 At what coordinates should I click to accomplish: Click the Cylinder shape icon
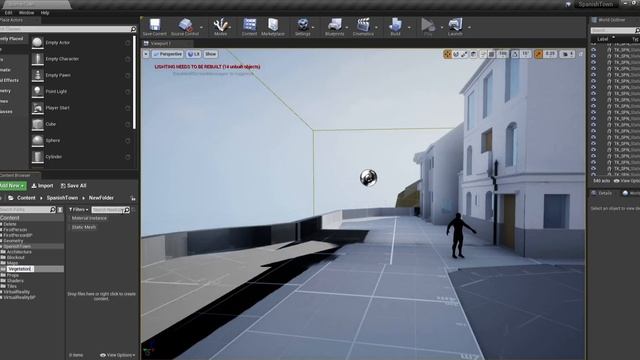click(38, 157)
